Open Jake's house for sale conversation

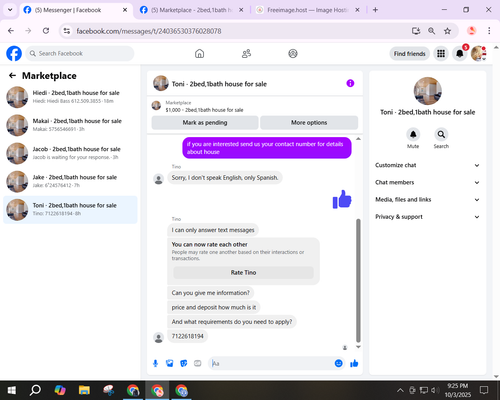tap(70, 181)
